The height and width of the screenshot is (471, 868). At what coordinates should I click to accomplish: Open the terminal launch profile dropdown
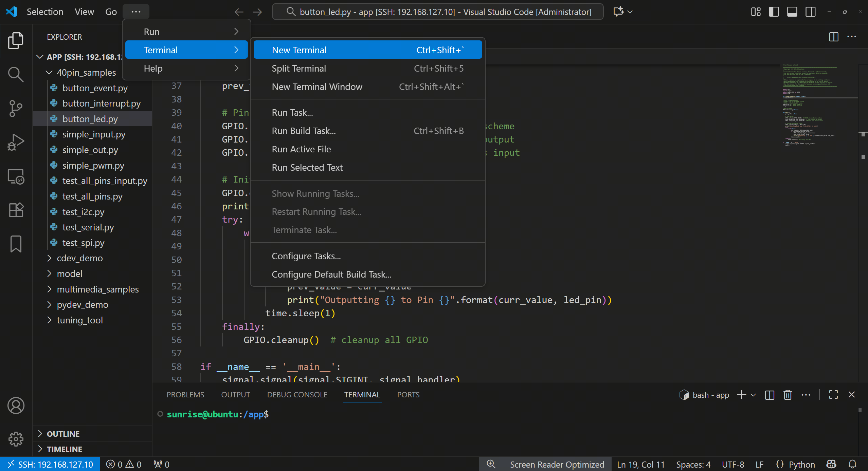(x=753, y=395)
